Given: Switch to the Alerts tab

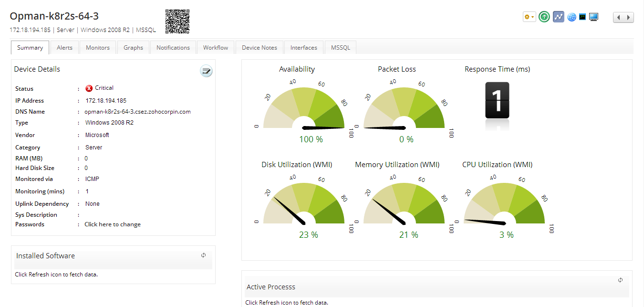Looking at the screenshot, I should click(x=64, y=47).
